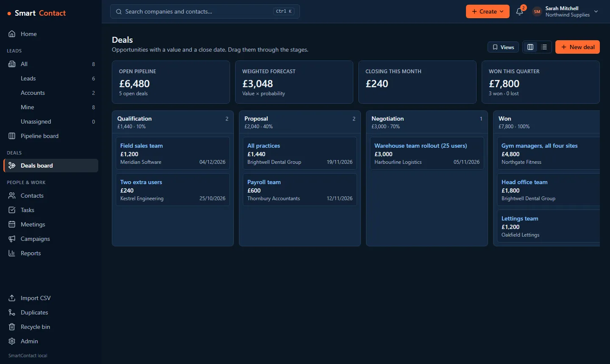Open the notifications bell
Image resolution: width=610 pixels, height=364 pixels.
520,11
